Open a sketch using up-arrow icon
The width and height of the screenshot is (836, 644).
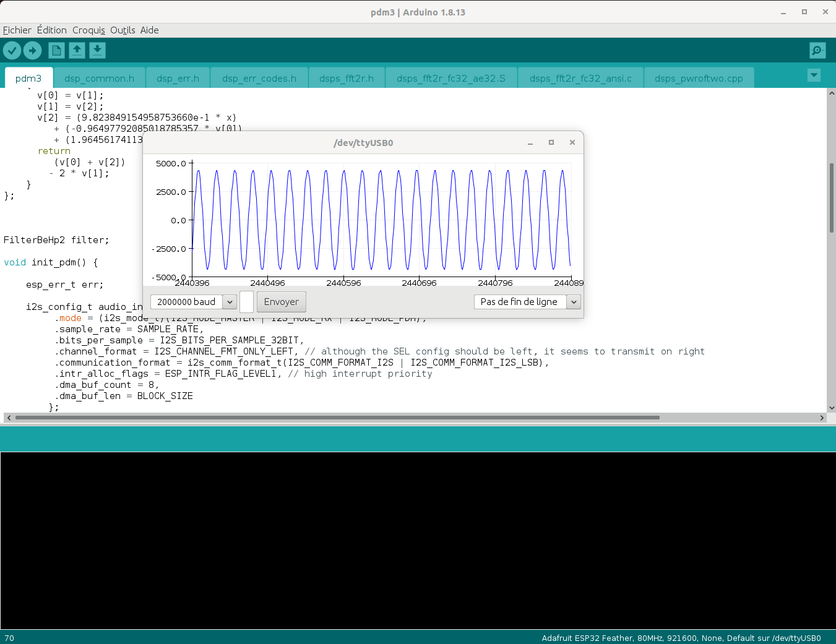(x=77, y=50)
